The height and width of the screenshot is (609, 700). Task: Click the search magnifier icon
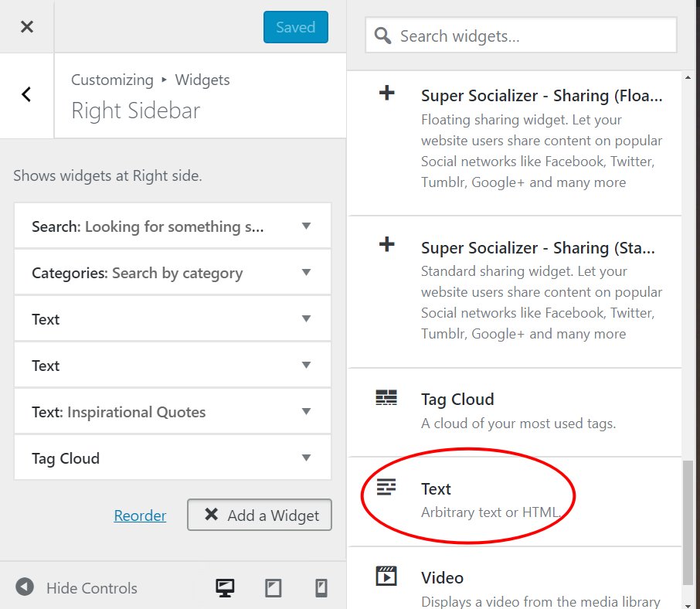pos(382,35)
